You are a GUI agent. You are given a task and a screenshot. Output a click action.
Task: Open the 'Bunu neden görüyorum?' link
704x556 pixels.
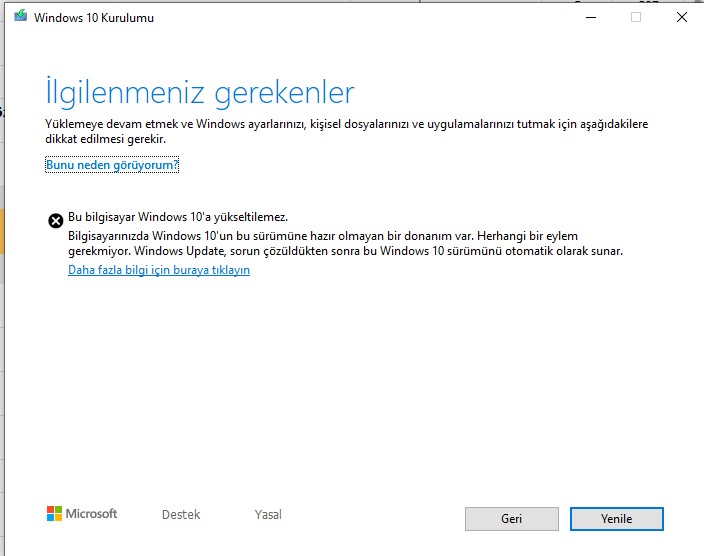(x=112, y=165)
